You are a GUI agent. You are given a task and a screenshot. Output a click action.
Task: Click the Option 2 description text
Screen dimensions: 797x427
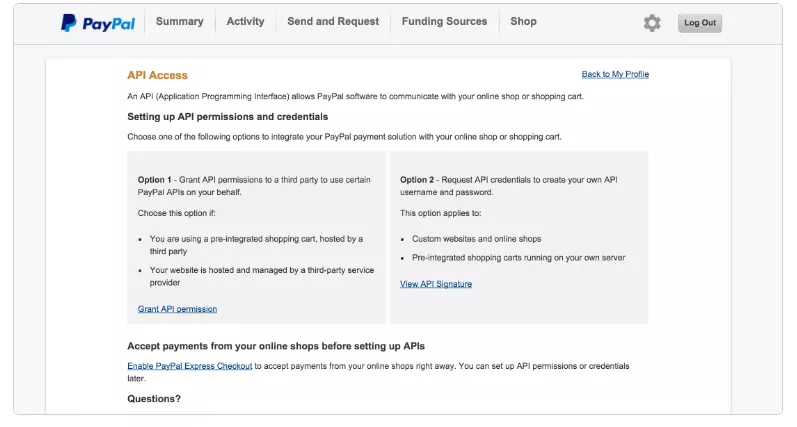[x=509, y=186]
